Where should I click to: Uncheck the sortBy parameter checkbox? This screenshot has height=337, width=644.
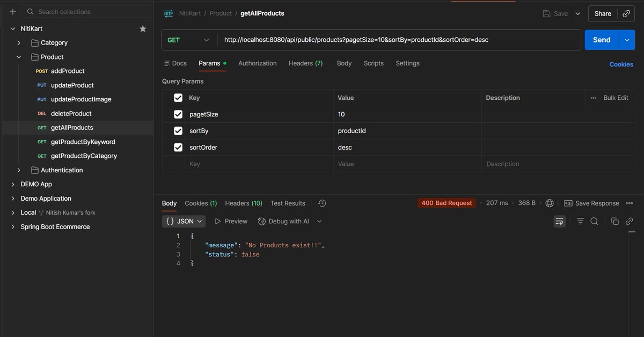(178, 131)
